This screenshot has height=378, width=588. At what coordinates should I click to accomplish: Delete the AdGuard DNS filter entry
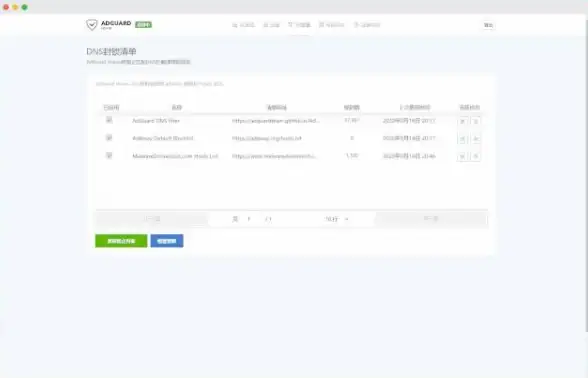pos(476,121)
